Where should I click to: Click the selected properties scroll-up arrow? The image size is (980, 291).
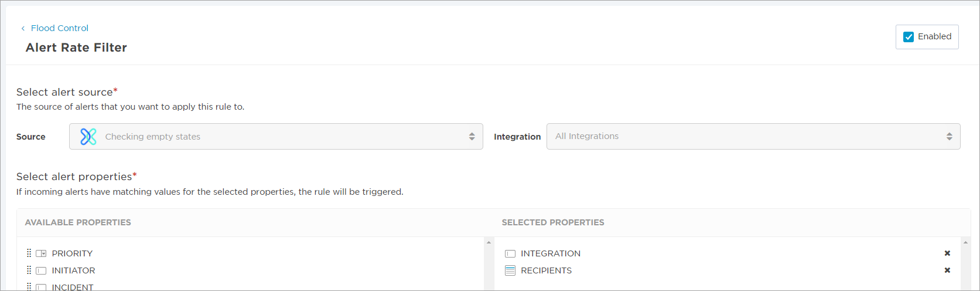tap(966, 242)
